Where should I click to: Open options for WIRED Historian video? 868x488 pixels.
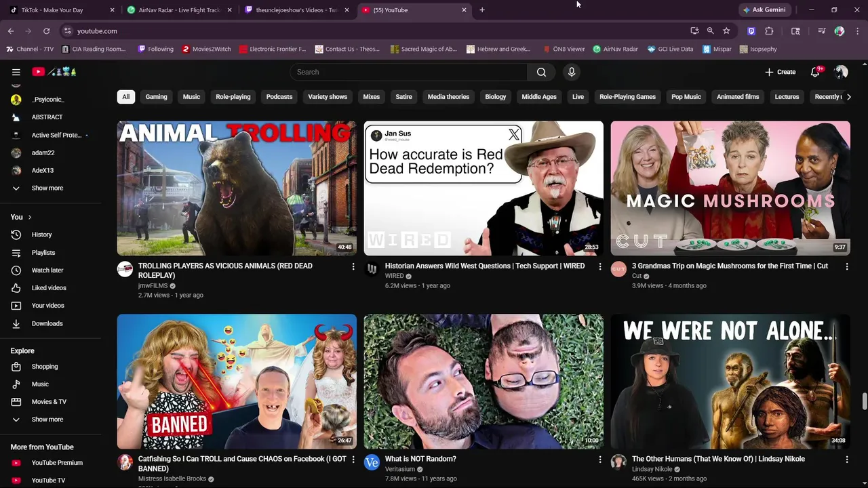[599, 267]
